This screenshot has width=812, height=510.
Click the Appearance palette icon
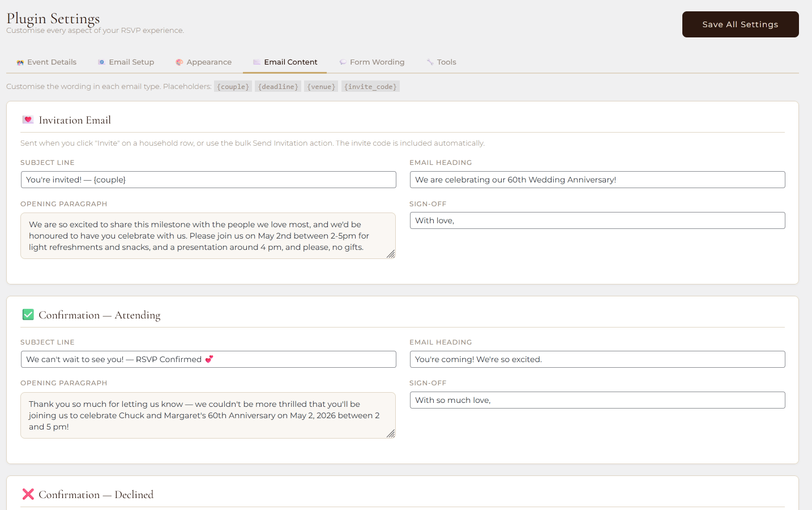(x=180, y=62)
